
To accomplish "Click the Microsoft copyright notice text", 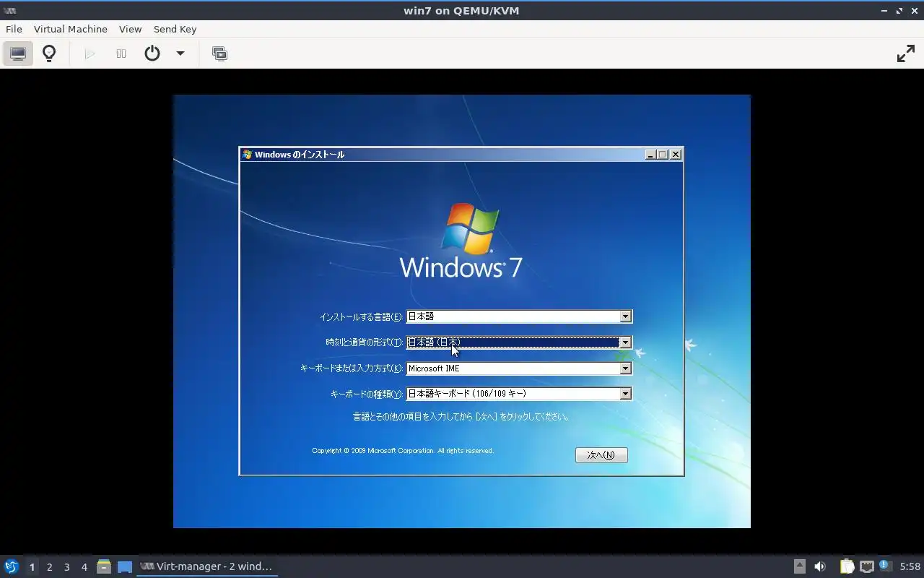I will click(x=403, y=451).
